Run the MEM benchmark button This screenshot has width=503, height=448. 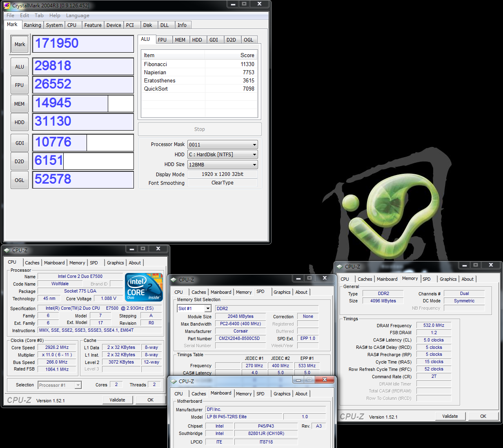point(20,104)
